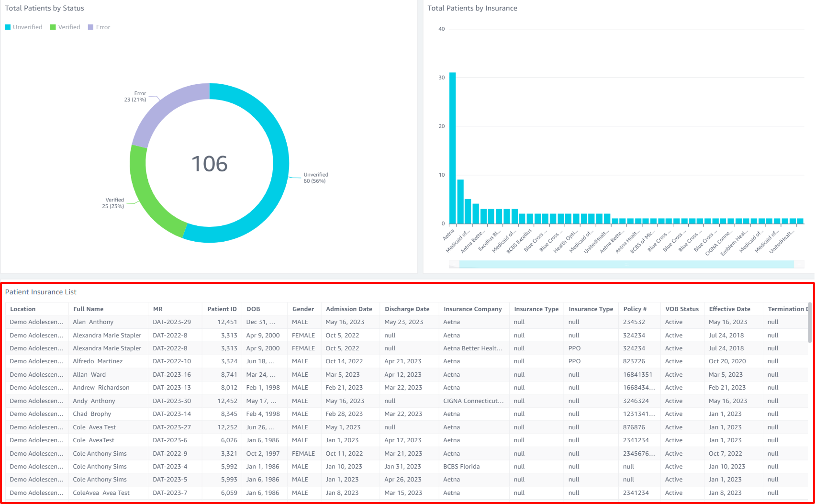815x504 pixels.
Task: Click the tallest Aetna bar in chart
Action: coord(452,148)
